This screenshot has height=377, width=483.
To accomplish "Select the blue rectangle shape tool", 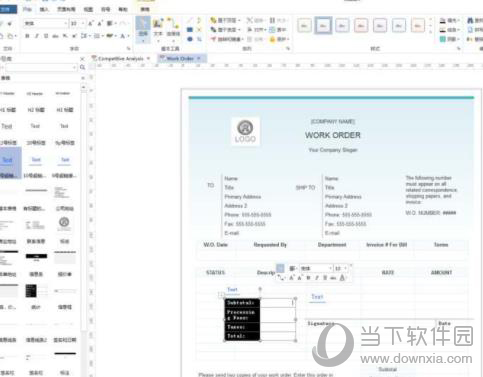I will 190,30.
